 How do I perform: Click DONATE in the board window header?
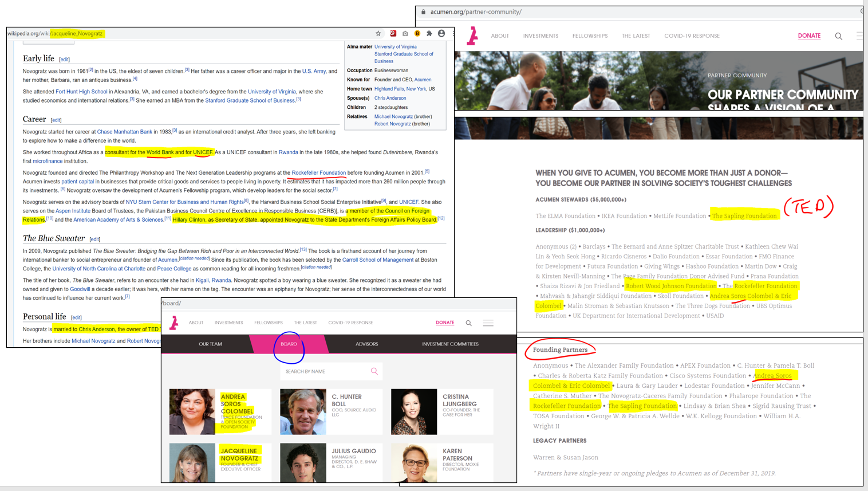(x=445, y=323)
